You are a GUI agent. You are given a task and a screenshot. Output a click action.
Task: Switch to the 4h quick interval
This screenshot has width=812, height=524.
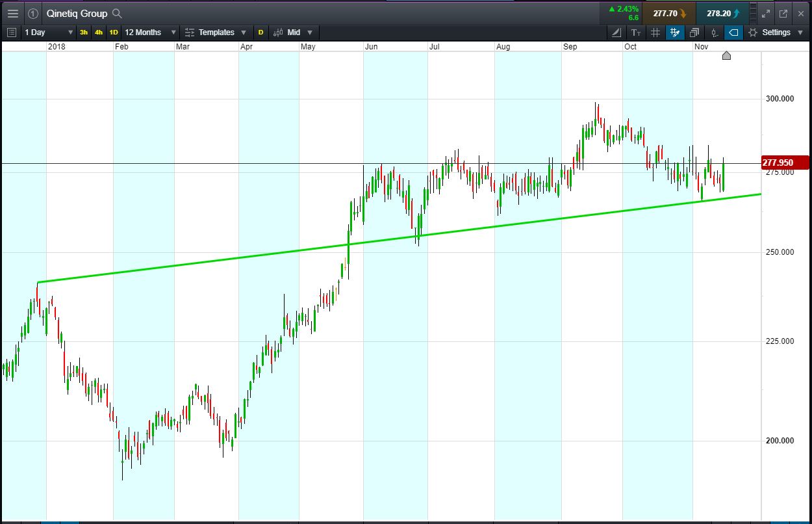(x=99, y=32)
